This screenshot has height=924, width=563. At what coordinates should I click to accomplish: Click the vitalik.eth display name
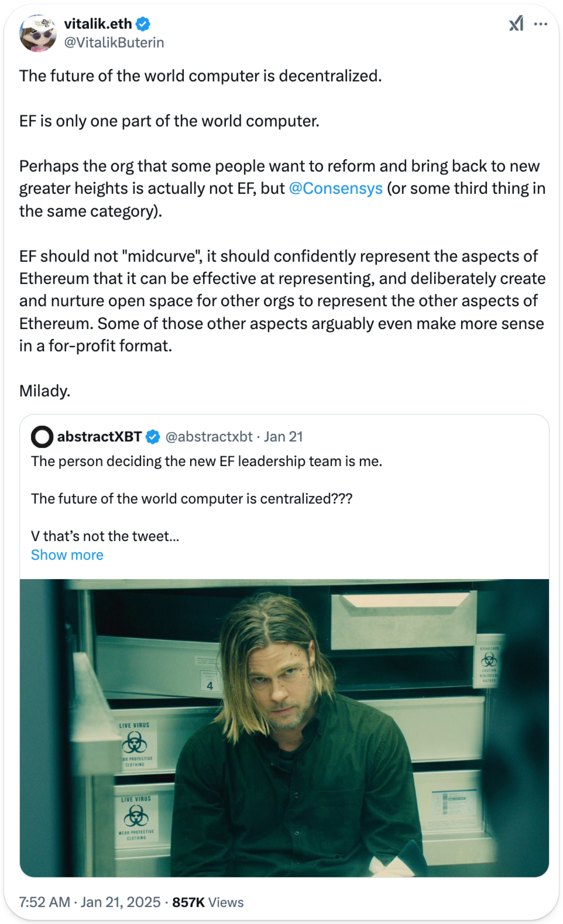[x=98, y=24]
